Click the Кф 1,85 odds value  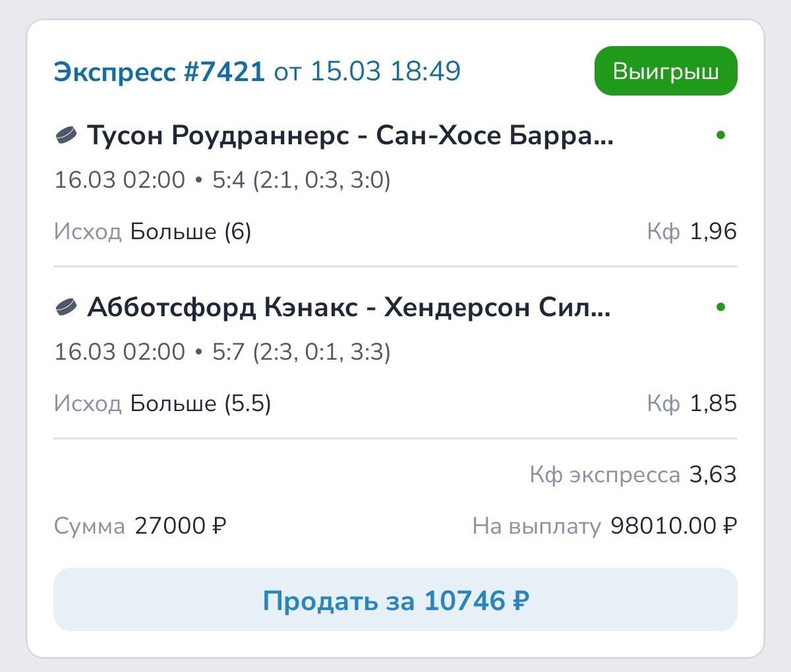(713, 403)
